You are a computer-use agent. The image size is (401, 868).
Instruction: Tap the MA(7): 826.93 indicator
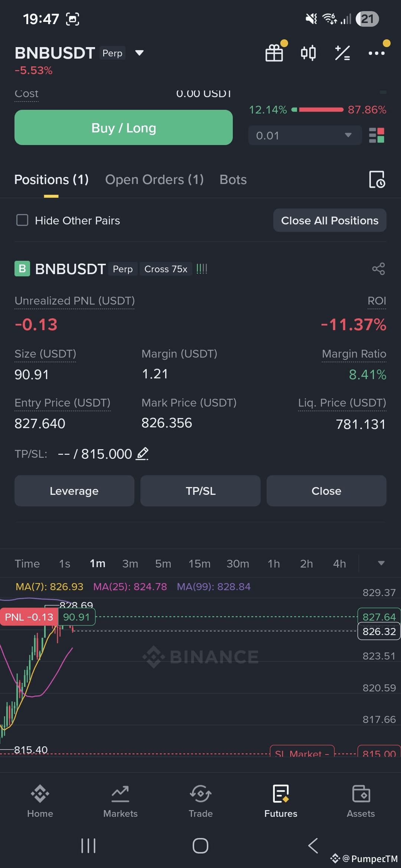pyautogui.click(x=49, y=586)
